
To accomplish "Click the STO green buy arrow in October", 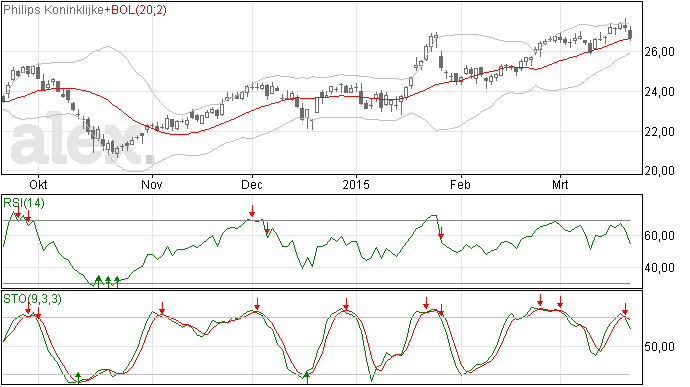I will 78,377.
